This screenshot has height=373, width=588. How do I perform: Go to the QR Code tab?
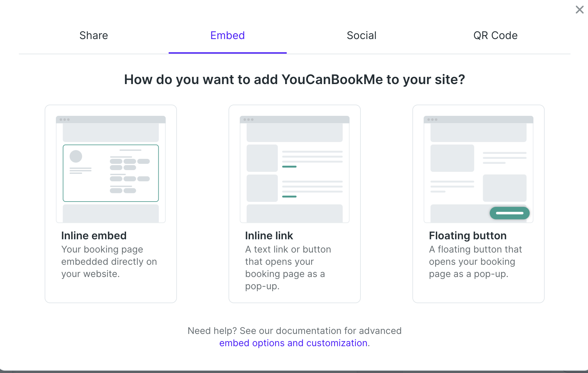495,35
